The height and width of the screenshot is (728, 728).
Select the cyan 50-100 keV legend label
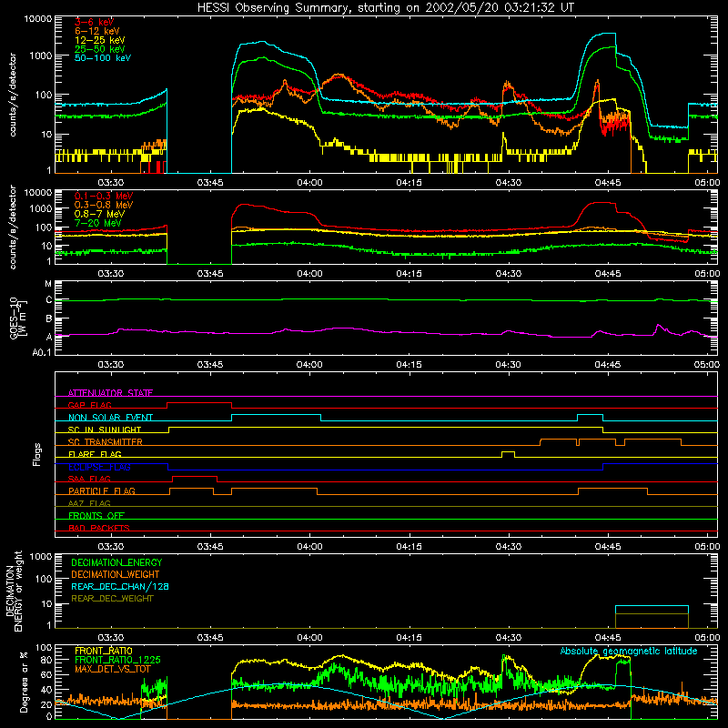pos(103,57)
